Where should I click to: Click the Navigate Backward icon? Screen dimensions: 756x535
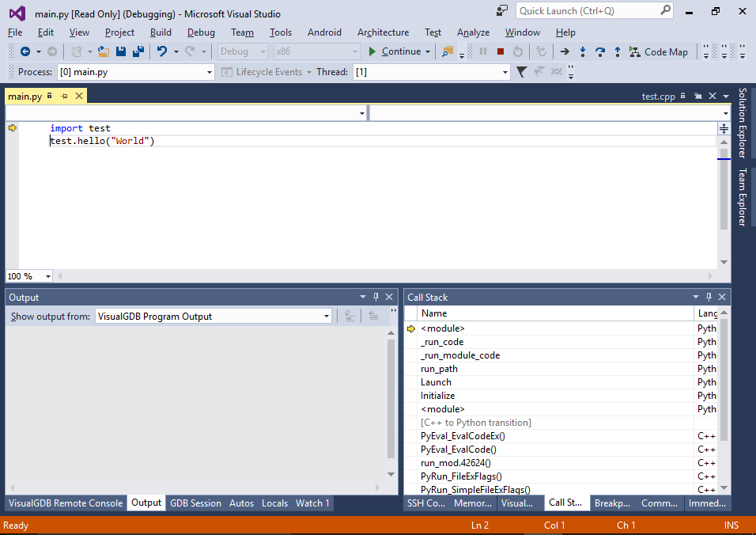click(x=25, y=51)
